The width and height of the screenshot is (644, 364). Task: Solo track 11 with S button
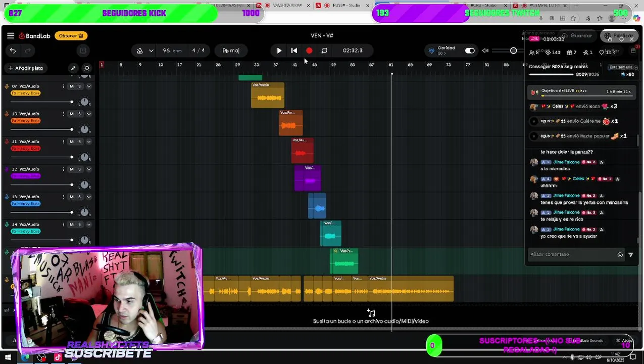pyautogui.click(x=79, y=142)
